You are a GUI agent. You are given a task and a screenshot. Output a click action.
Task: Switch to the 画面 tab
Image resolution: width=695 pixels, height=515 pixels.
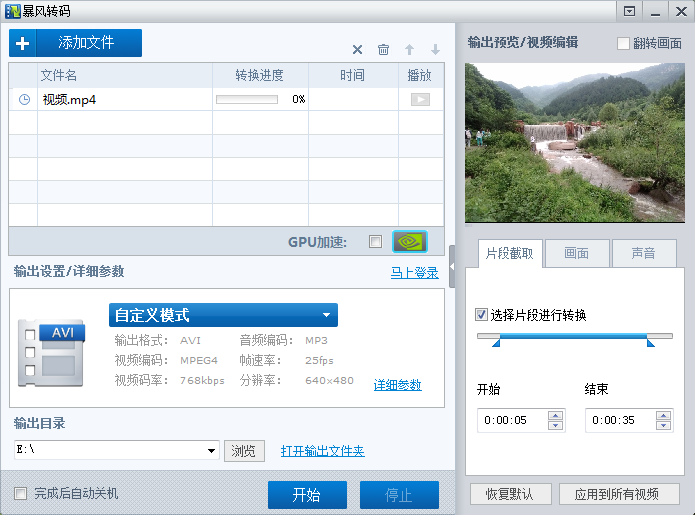pyautogui.click(x=577, y=254)
